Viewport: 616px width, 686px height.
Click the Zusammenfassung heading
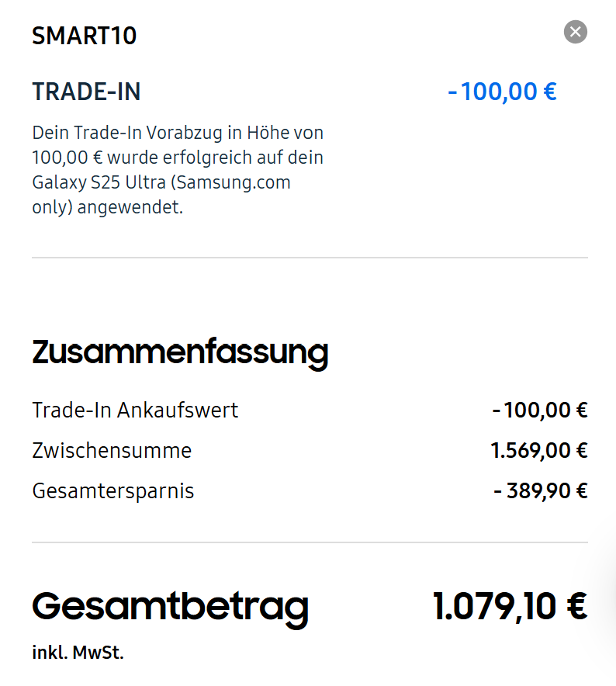(180, 352)
